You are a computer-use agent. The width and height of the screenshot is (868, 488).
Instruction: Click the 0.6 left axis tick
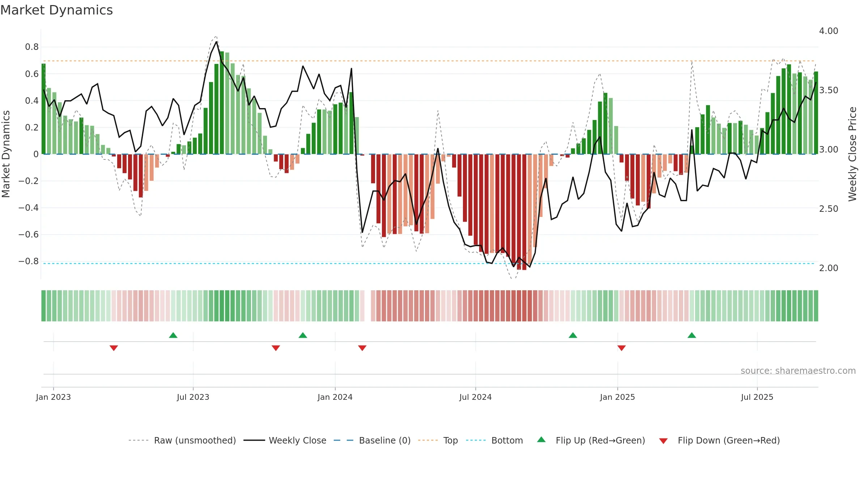click(32, 74)
